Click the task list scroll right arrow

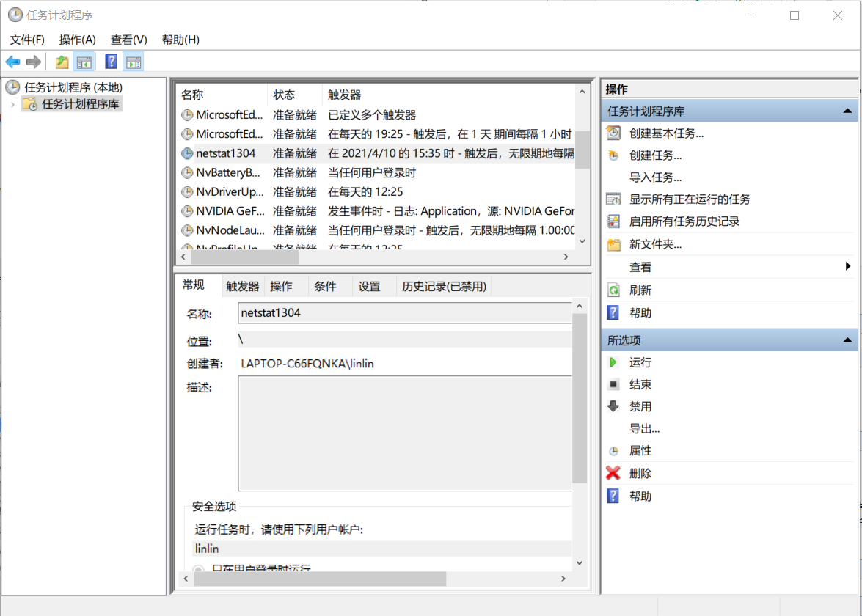pyautogui.click(x=566, y=257)
